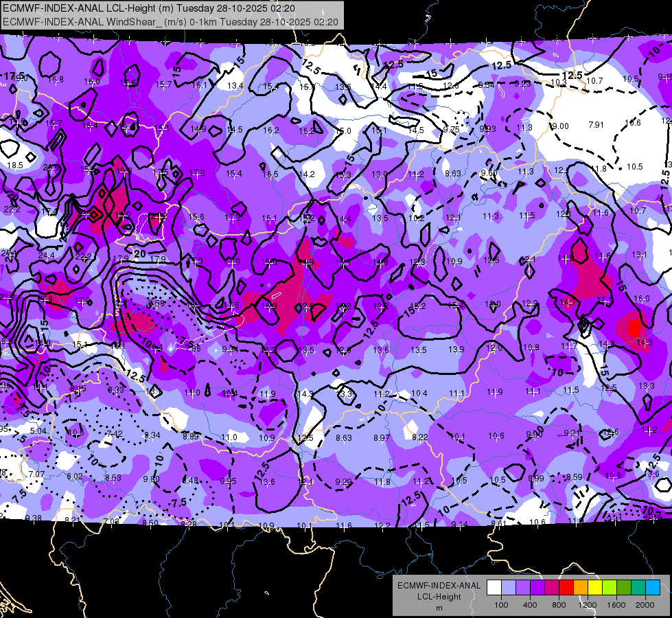Click the yellow legend color swatch
The image size is (672, 618).
(x=595, y=588)
